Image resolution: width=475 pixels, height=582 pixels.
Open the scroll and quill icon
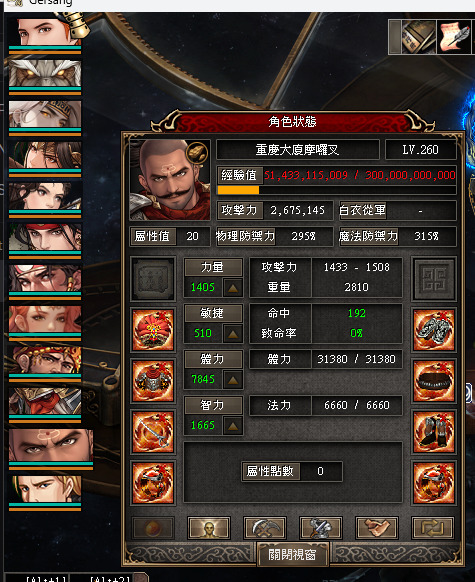(x=454, y=37)
